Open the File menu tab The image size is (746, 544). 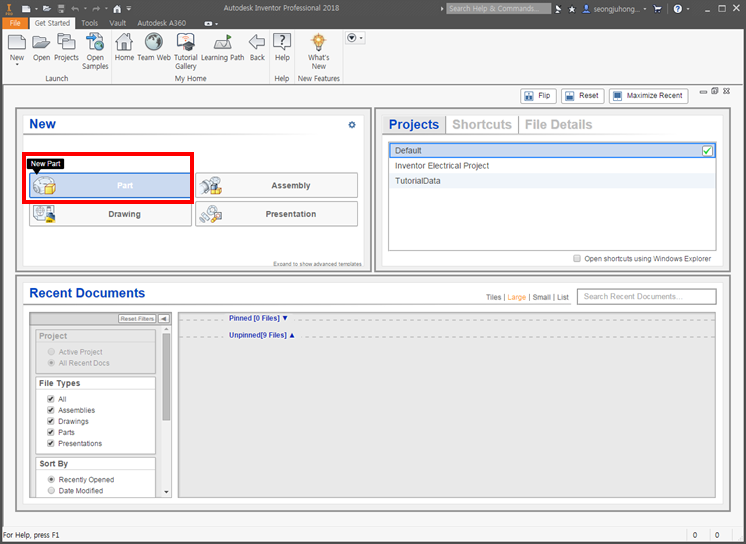pos(15,23)
